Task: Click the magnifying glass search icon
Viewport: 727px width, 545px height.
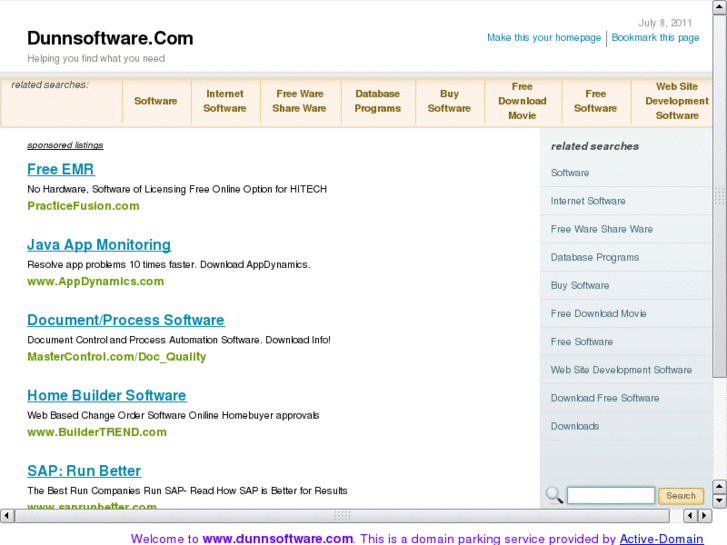Action: [x=554, y=495]
